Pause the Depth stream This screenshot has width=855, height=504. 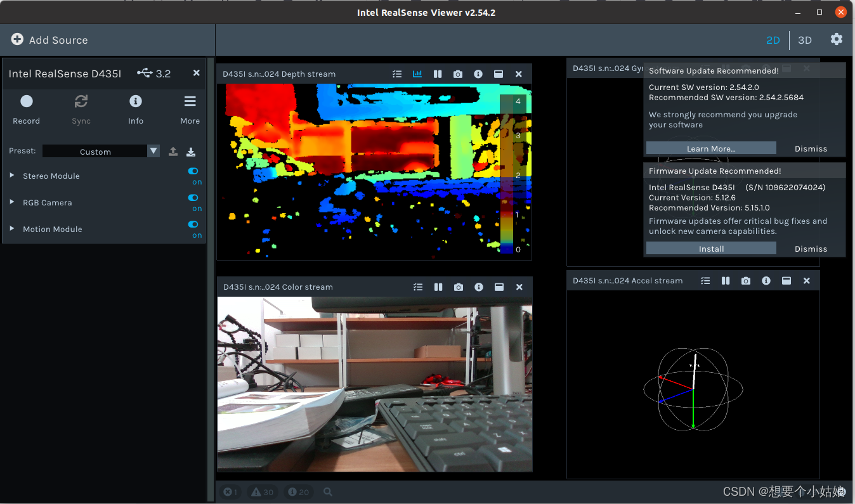[438, 74]
